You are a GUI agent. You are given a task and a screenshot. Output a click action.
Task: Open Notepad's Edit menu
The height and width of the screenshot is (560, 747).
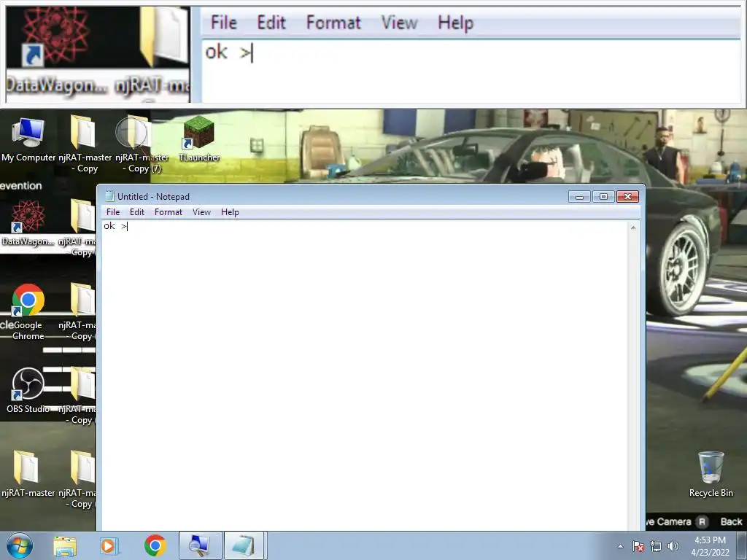tap(136, 212)
